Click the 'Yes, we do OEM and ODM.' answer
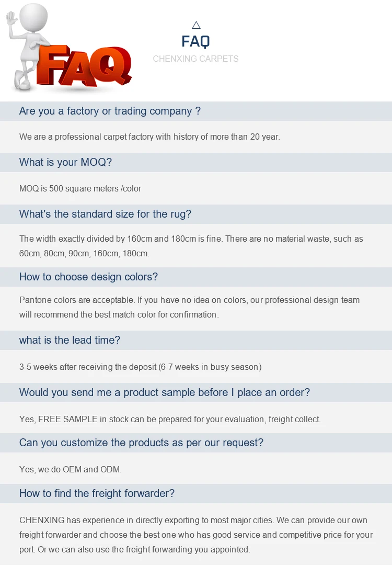Image resolution: width=392 pixels, height=577 pixels. click(x=71, y=469)
